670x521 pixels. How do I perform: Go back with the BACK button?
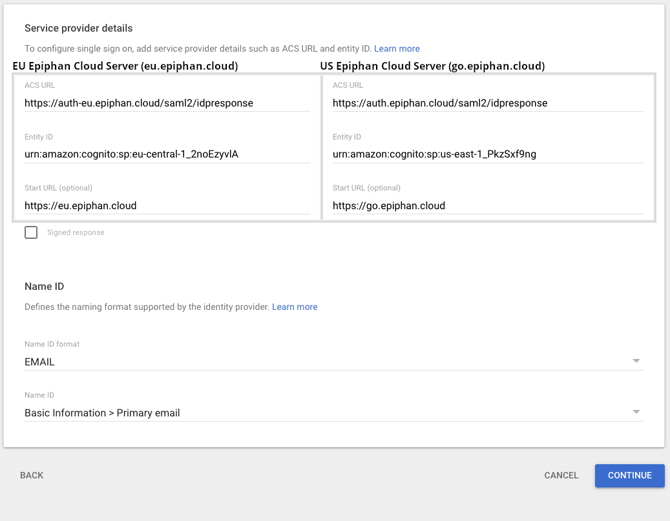[32, 475]
